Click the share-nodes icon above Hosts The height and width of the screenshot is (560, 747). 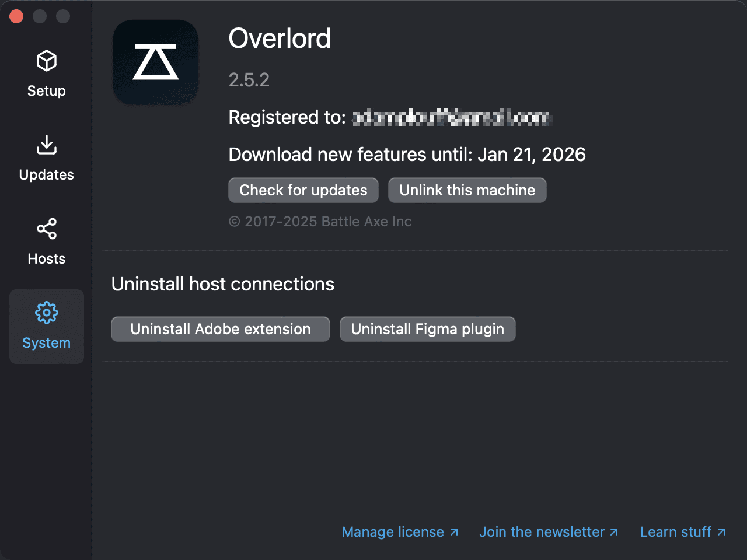click(46, 229)
